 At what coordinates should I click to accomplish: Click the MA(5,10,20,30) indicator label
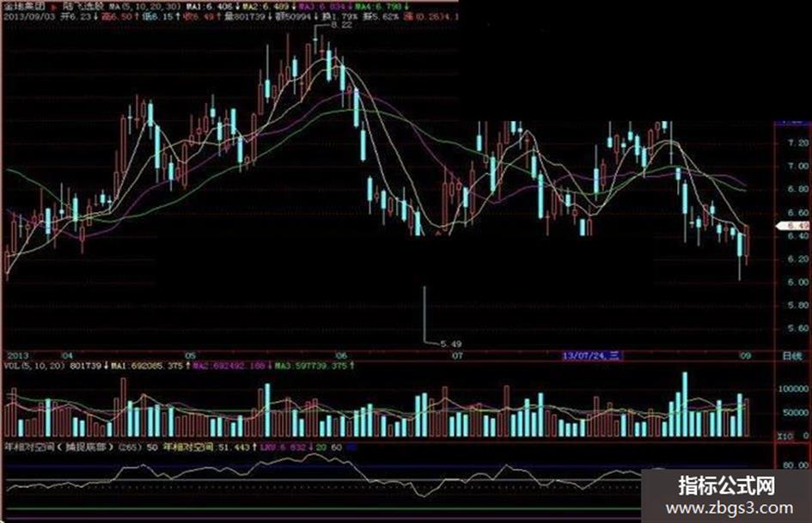[145, 7]
